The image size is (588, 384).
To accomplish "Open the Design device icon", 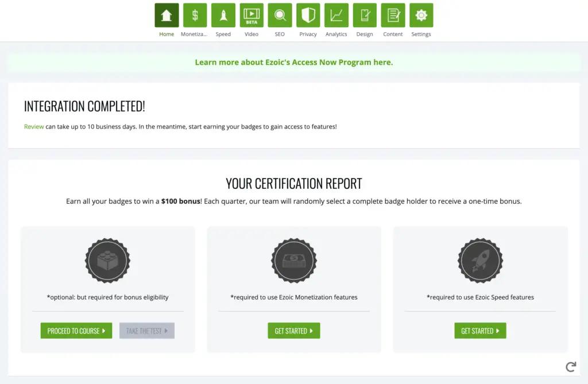I will tap(365, 15).
